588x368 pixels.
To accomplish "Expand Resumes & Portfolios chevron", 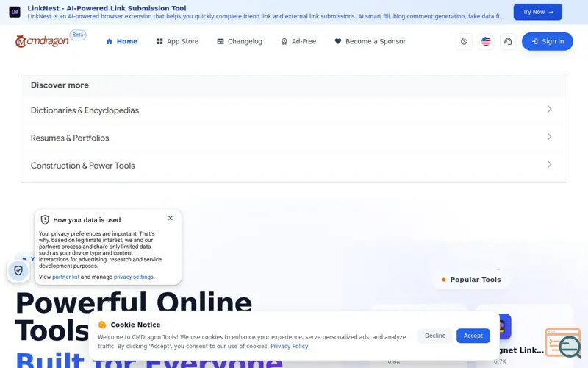I will pos(549,137).
